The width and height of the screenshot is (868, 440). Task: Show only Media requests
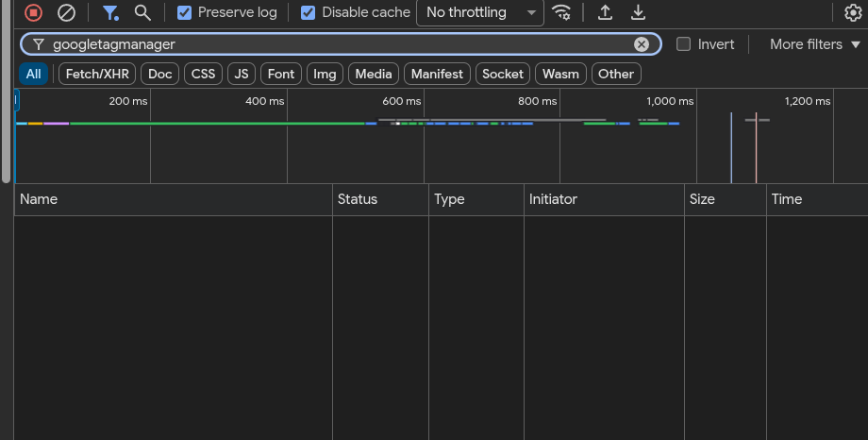(374, 74)
